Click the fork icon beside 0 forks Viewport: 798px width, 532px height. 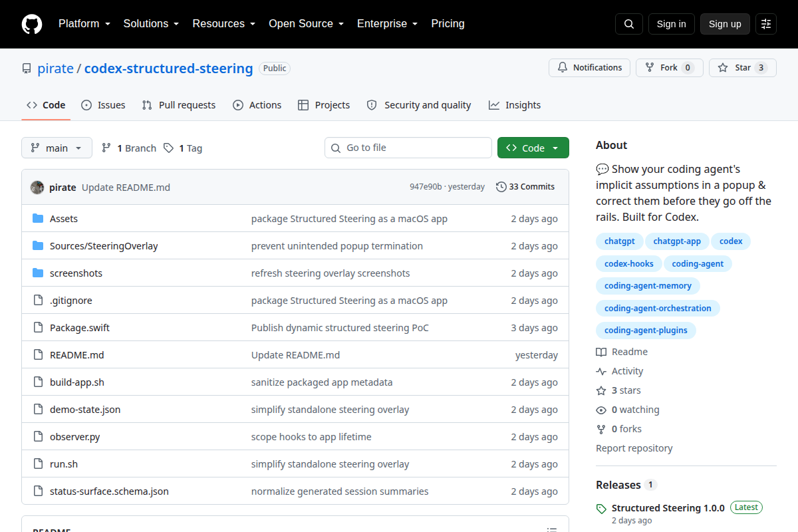coord(601,429)
